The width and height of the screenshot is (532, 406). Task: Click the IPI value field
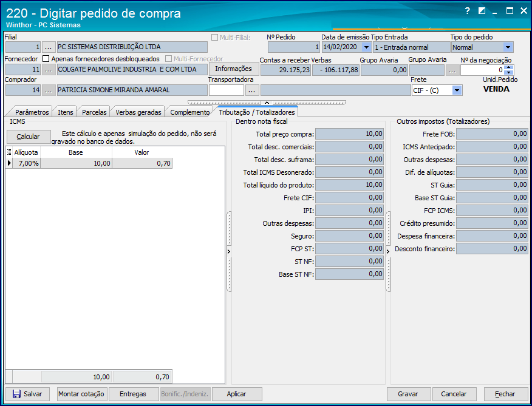pyautogui.click(x=349, y=211)
